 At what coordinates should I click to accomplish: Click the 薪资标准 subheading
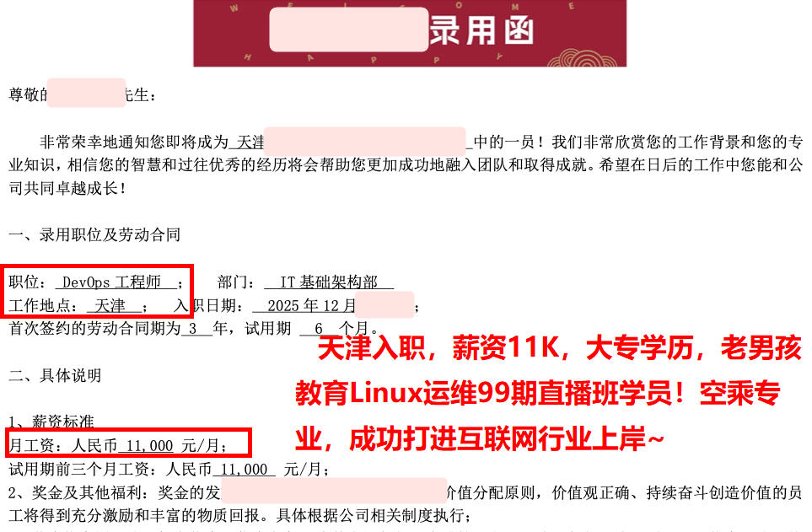51,422
